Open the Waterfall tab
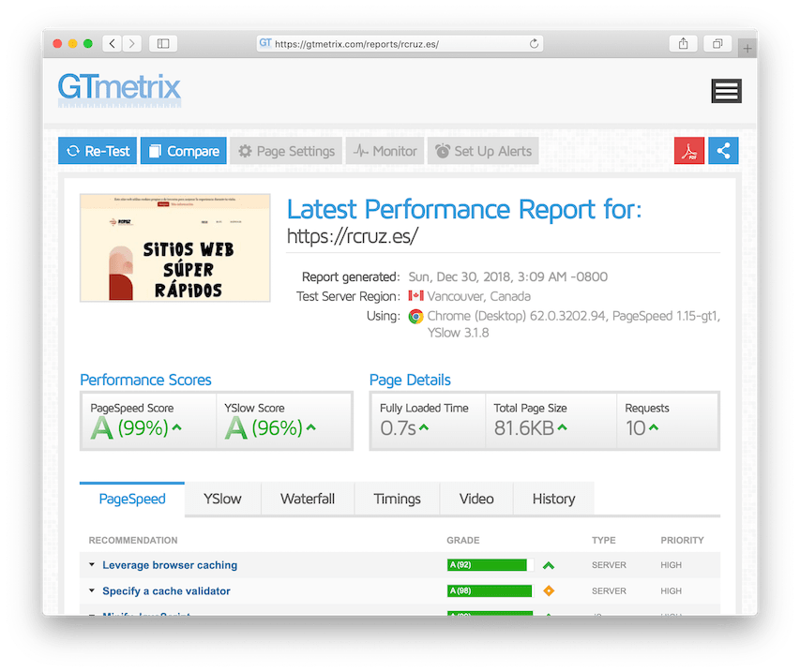The height and width of the screenshot is (672, 800). 308,499
